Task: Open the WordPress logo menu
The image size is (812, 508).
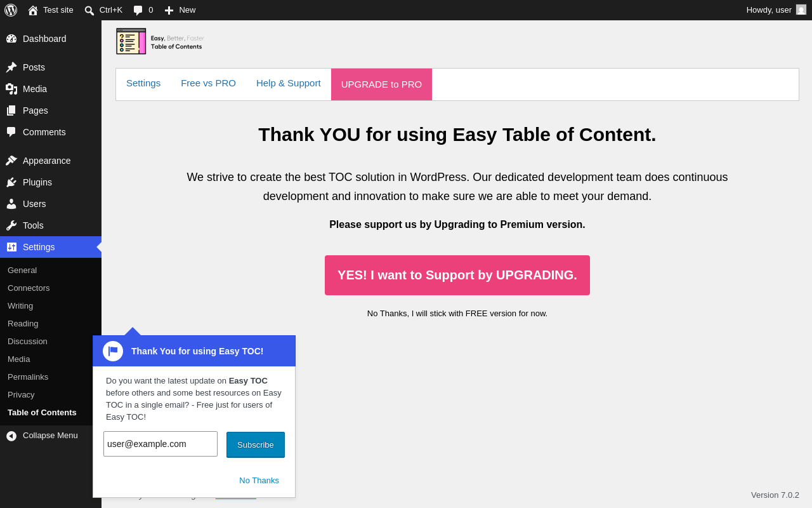Action: point(11,10)
